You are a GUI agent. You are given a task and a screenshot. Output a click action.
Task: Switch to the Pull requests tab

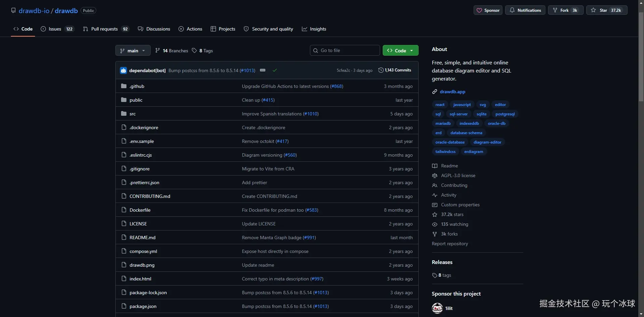(x=106, y=29)
